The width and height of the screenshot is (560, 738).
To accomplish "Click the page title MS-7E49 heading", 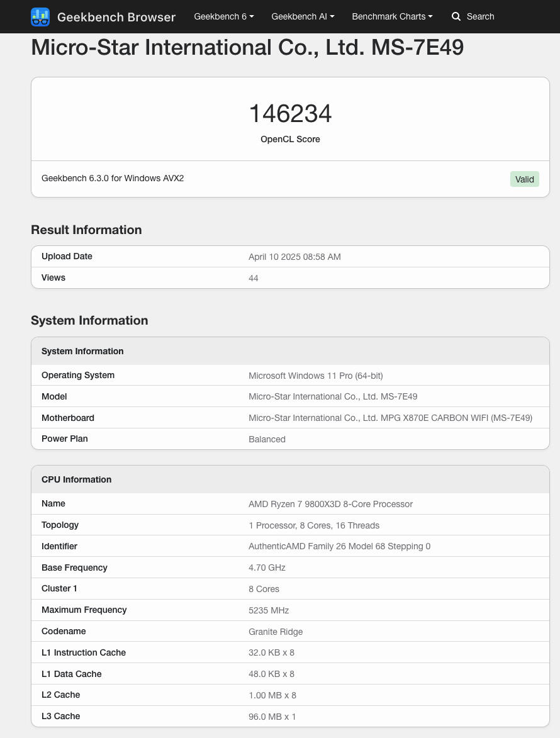I will coord(247,48).
